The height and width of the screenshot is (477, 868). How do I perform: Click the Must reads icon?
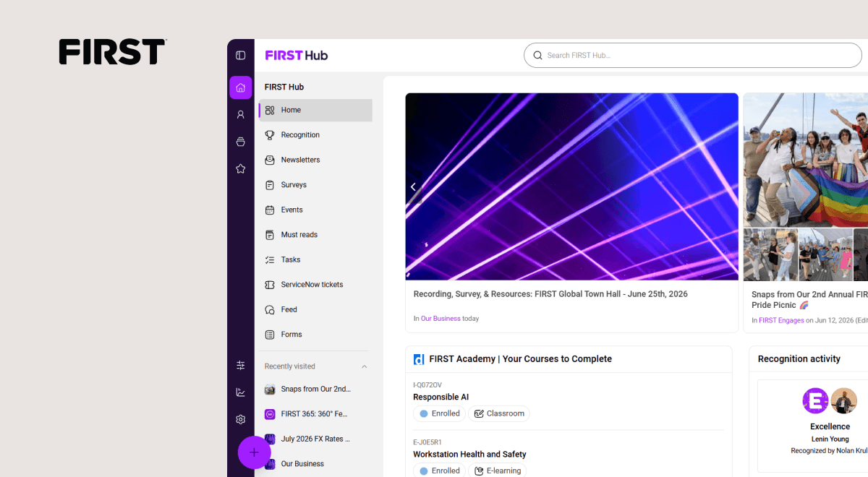(x=270, y=235)
